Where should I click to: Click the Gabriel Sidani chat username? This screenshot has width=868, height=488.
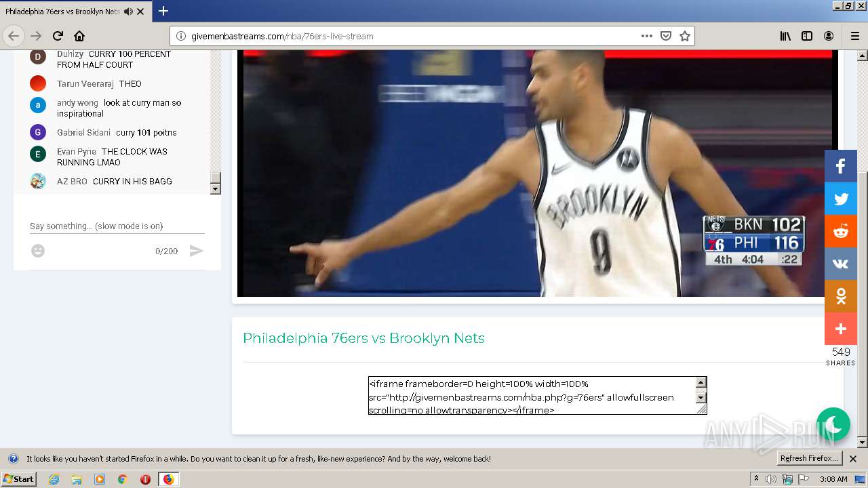point(83,133)
